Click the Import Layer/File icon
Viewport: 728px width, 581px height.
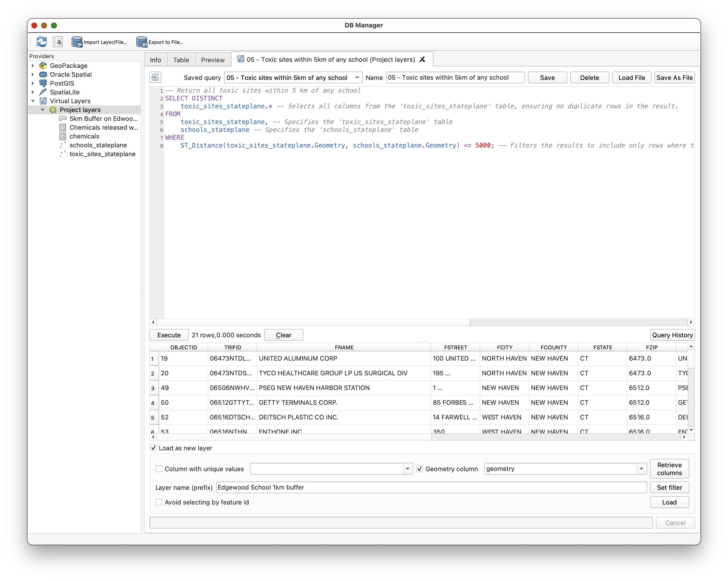pos(77,42)
